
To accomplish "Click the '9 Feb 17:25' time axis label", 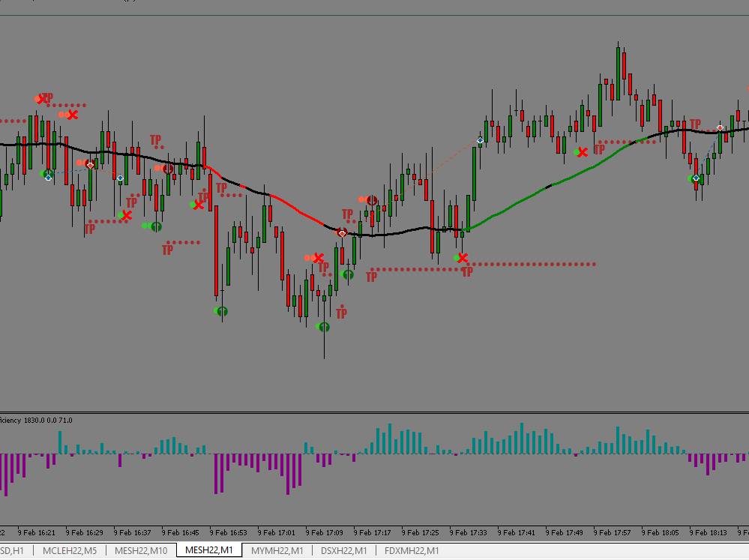I will tap(421, 532).
